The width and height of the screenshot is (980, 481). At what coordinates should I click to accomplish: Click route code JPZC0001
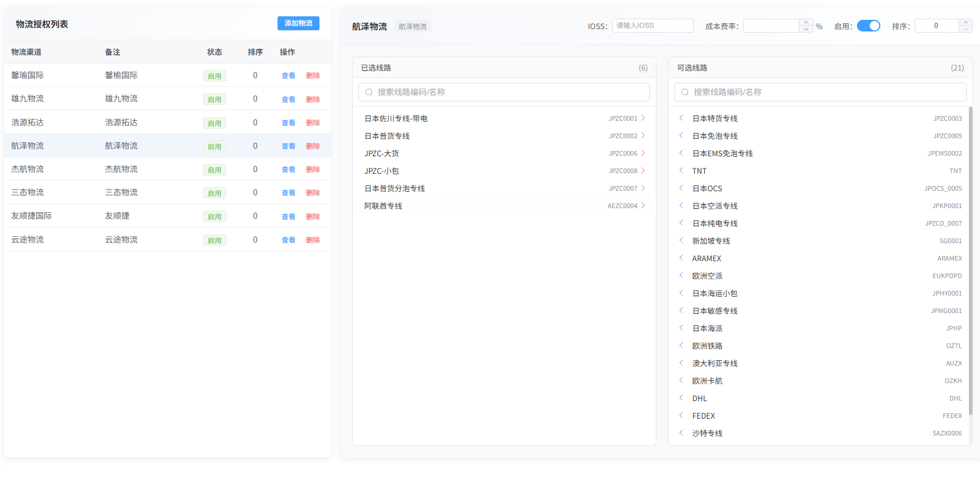coord(623,118)
